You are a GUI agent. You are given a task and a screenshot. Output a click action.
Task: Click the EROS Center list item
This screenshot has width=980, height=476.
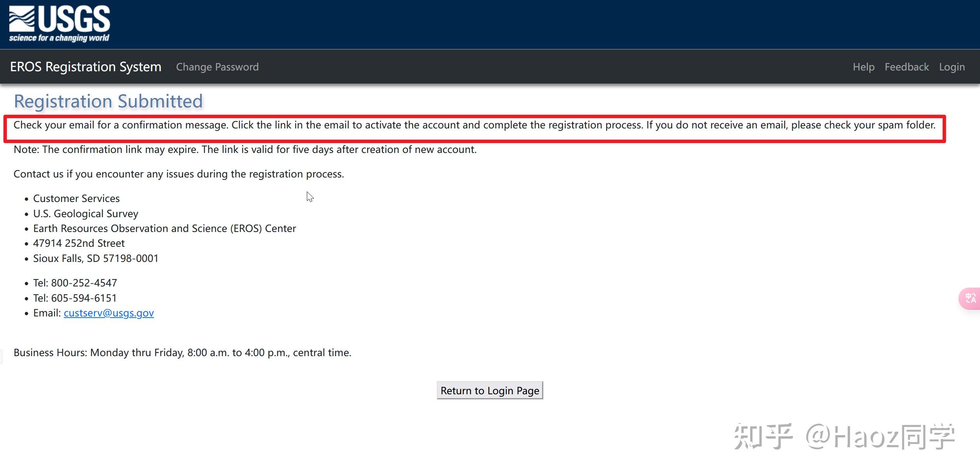[164, 228]
